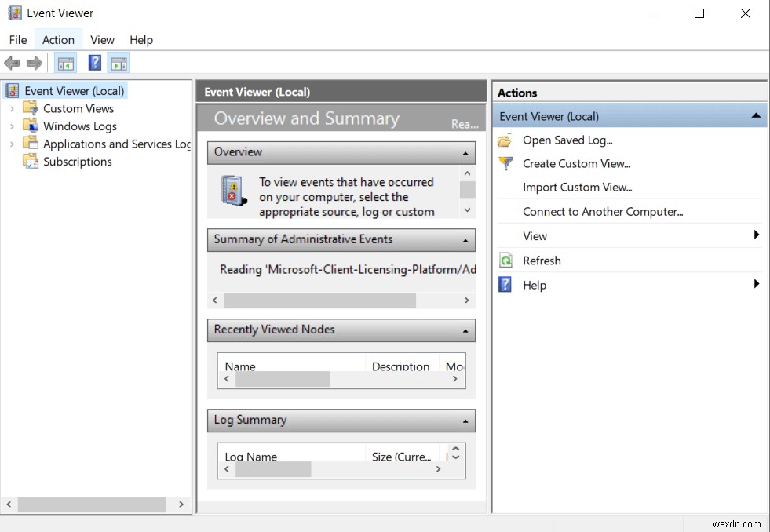Image resolution: width=770 pixels, height=532 pixels.
Task: Open the Action menu
Action: coord(58,39)
